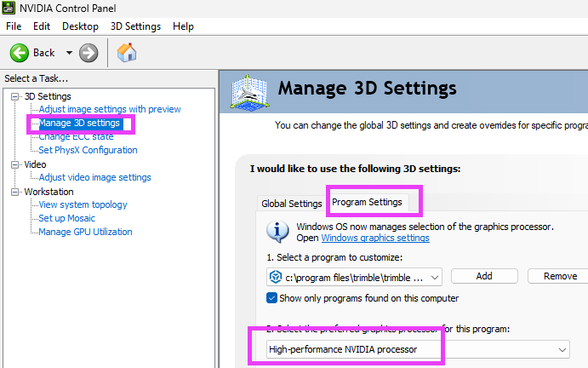Open the program selection dropdown

point(354,276)
